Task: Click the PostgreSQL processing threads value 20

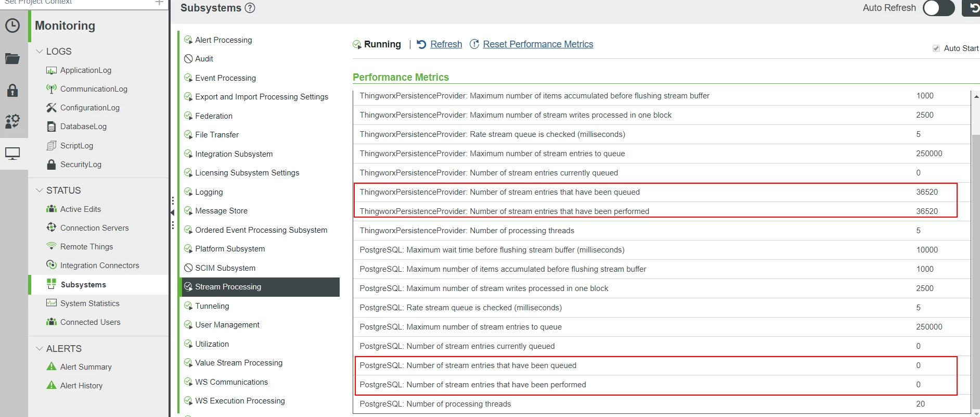Action: click(921, 404)
